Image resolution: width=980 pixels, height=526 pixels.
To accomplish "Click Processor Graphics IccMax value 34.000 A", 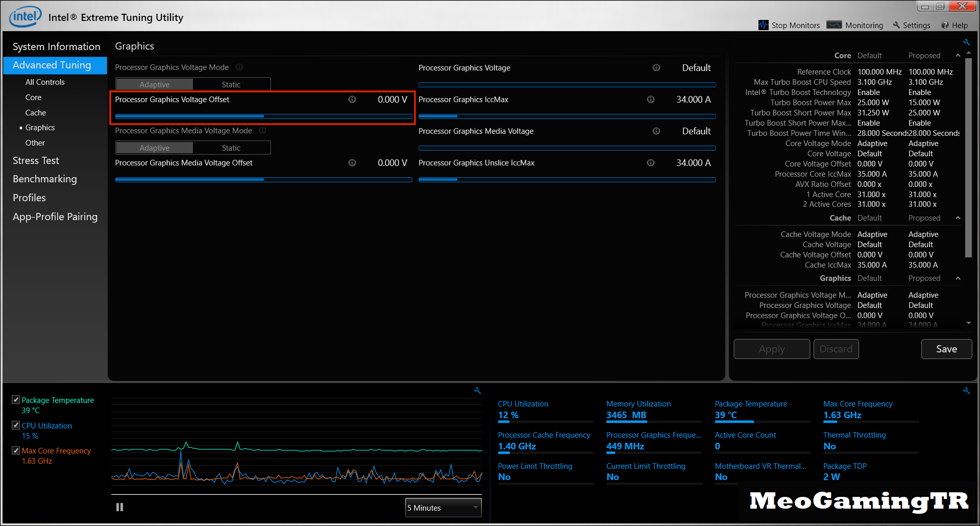I will coord(693,100).
